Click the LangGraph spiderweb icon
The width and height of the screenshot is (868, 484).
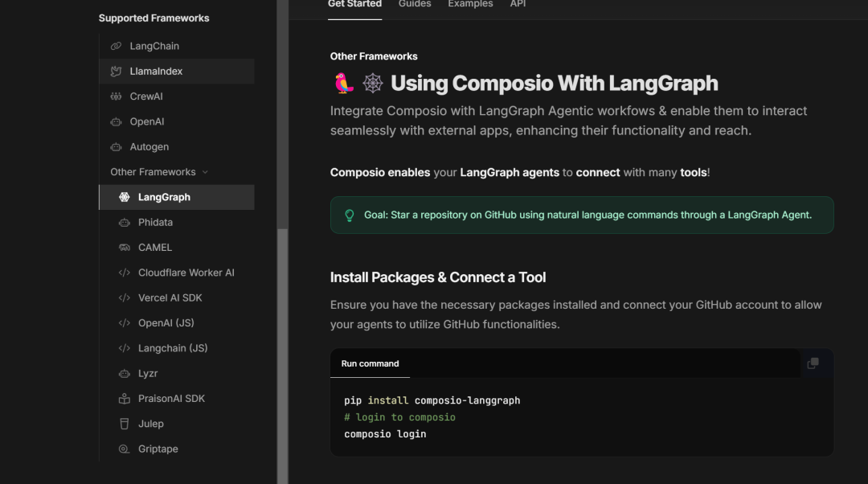click(x=126, y=197)
